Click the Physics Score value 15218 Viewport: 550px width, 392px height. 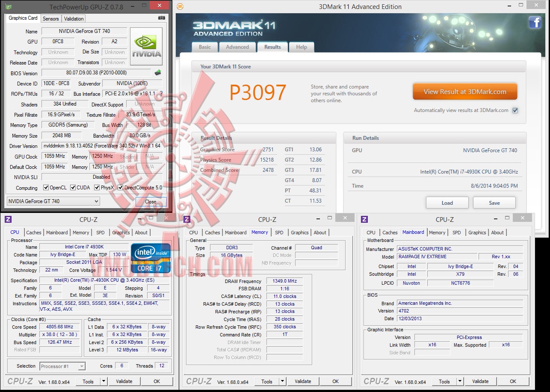266,160
